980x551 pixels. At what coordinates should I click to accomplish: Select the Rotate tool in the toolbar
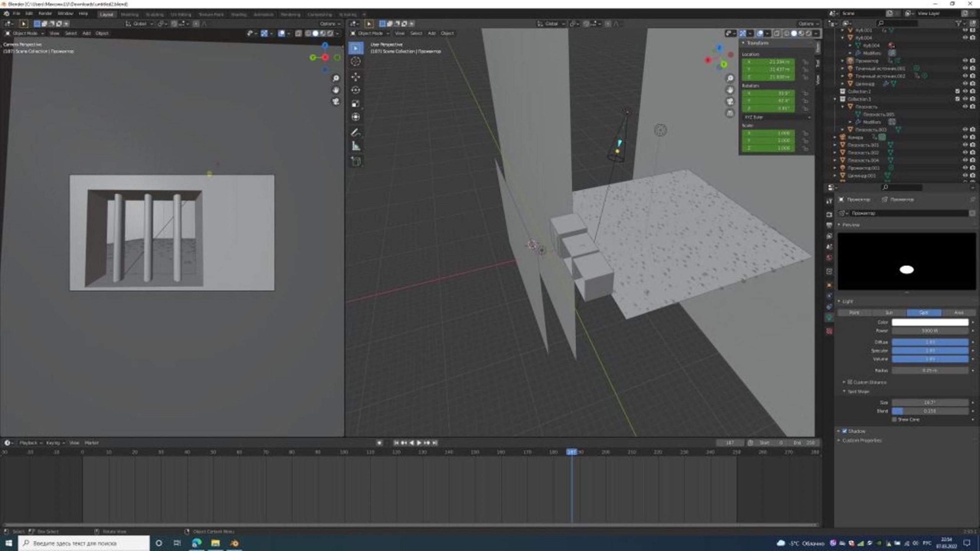point(356,90)
